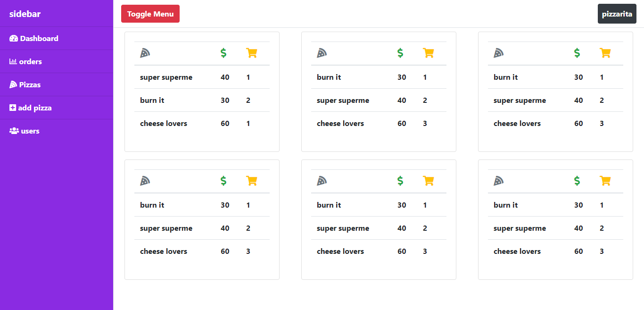Click the yellow cart icon on first card

coord(252,53)
